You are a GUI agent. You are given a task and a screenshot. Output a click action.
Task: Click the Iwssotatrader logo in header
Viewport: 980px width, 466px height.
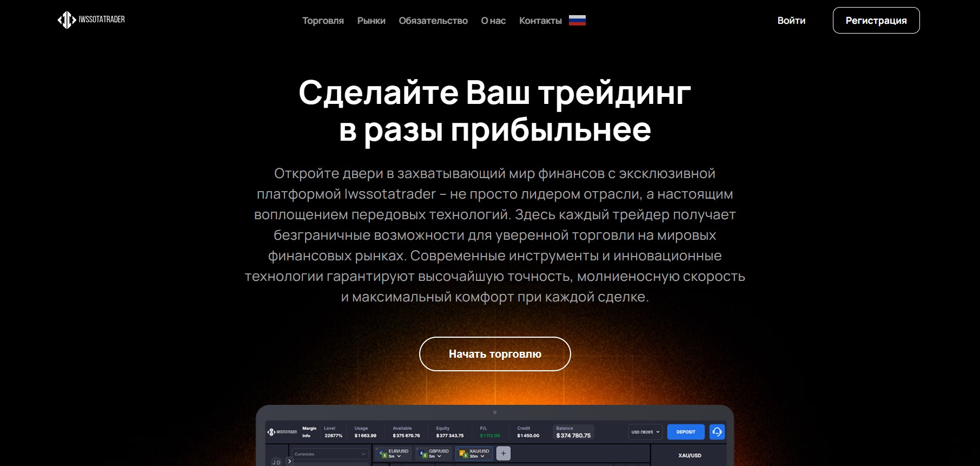point(91,20)
